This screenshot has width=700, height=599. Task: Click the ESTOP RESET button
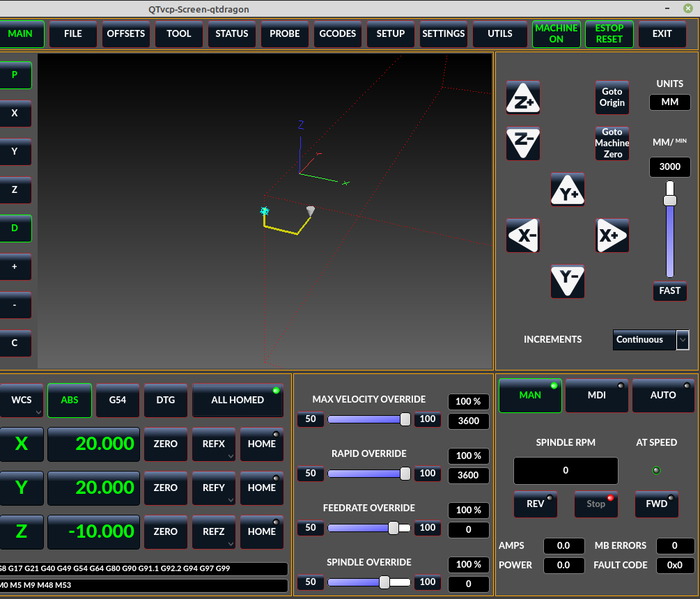coord(609,34)
